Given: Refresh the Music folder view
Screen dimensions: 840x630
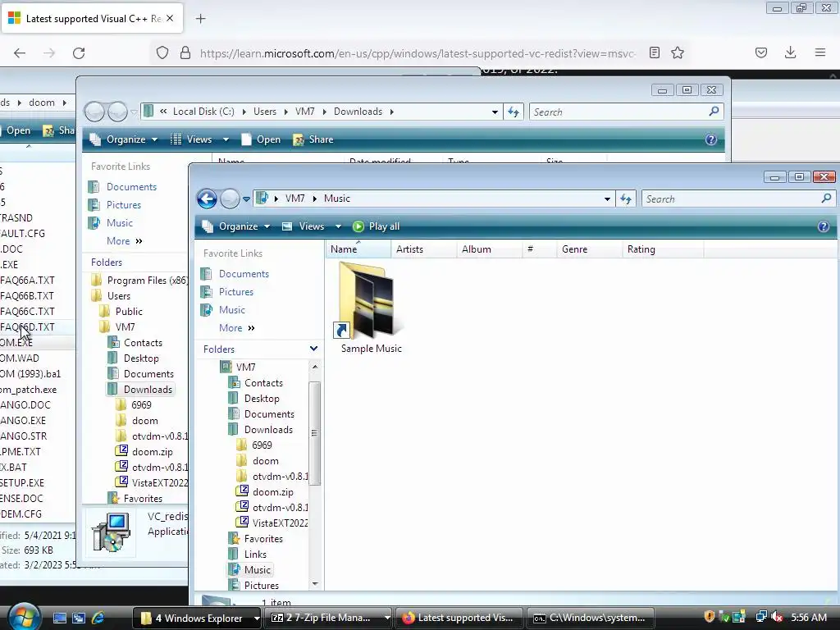Looking at the screenshot, I should (x=626, y=199).
